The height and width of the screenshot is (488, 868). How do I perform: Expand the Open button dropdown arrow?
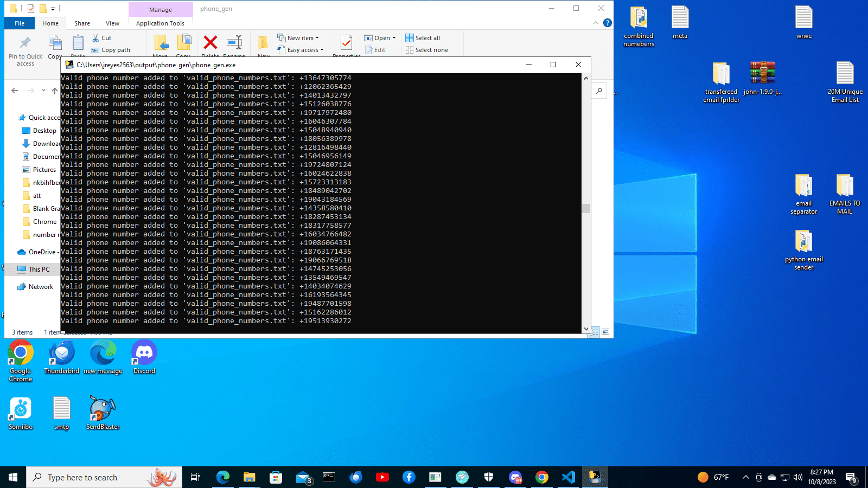(x=394, y=38)
